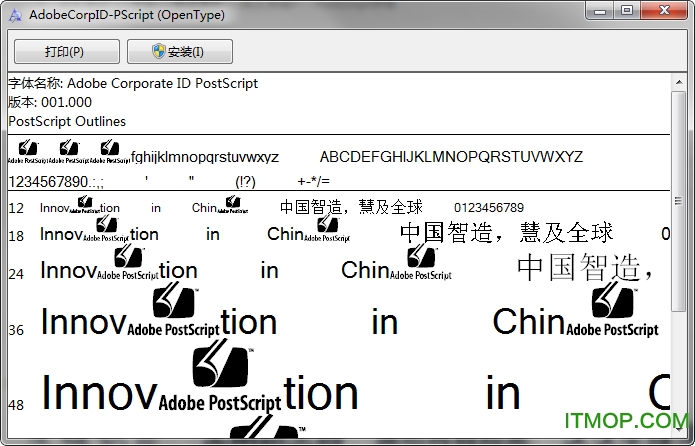Click the window title 'AdobeCorpID-PScript (OpenType)'
Viewport: 695px width, 446px height.
pos(127,15)
